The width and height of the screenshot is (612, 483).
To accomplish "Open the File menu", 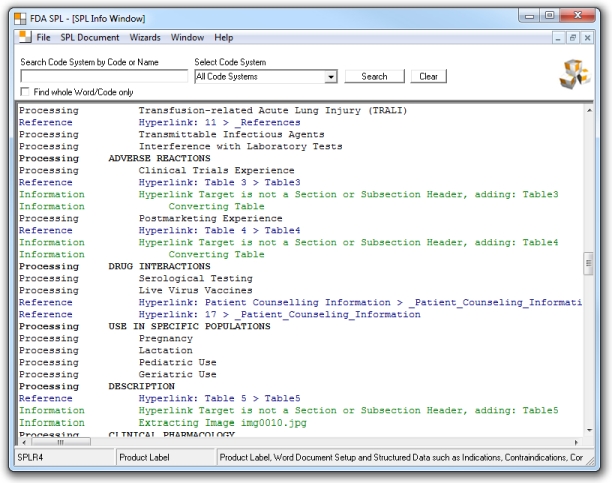I will (x=43, y=37).
